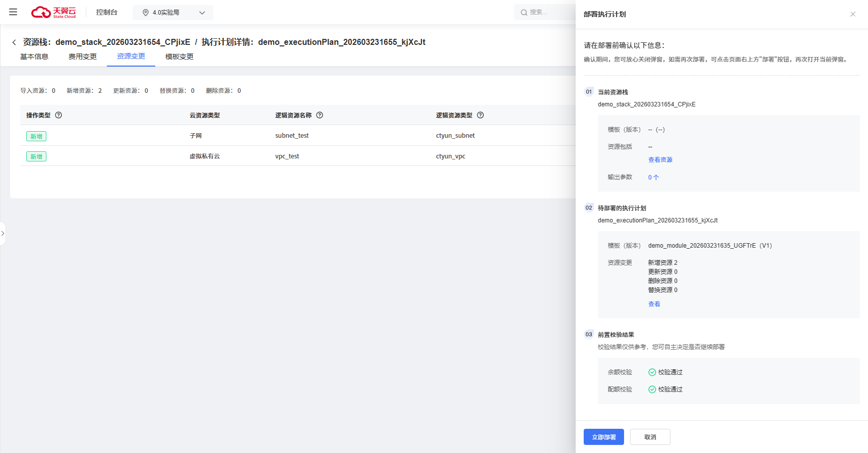
Task: Click the 0个 output parameters link
Action: coord(653,178)
